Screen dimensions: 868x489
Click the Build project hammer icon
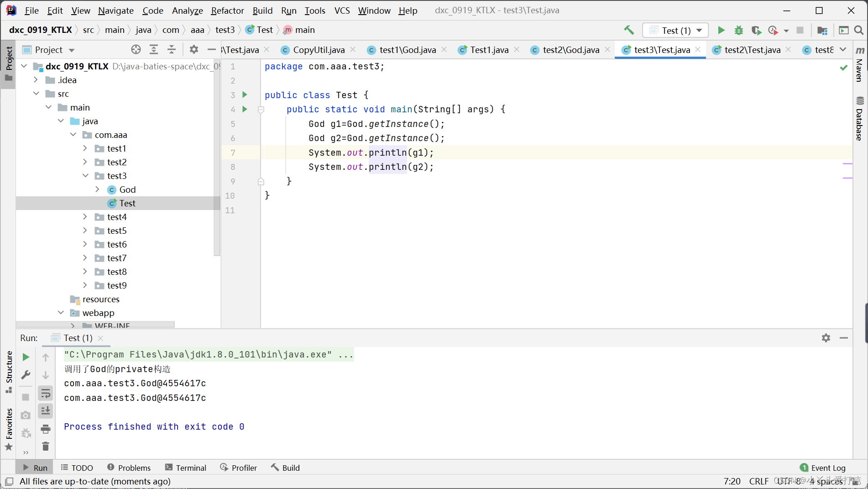point(629,30)
